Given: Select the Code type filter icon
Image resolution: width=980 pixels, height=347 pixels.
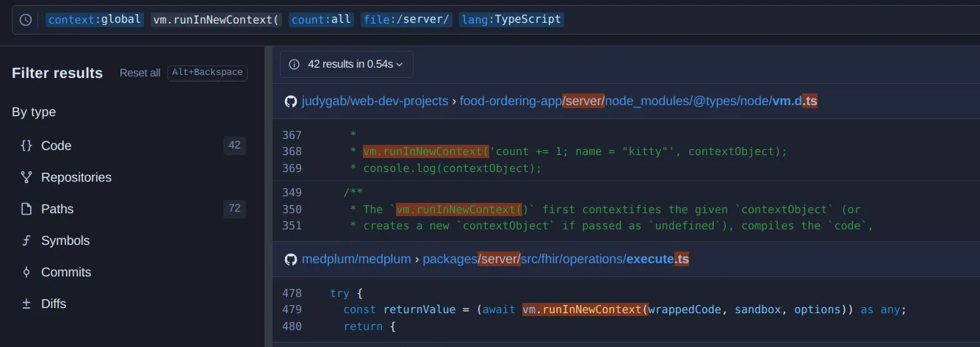Looking at the screenshot, I should coord(26,146).
